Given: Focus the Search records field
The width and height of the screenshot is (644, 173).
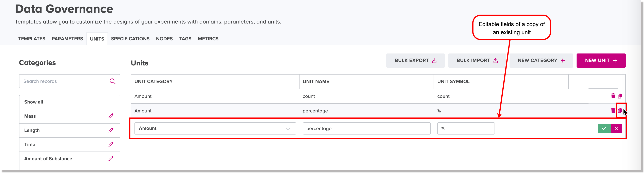Looking at the screenshot, I should coord(69,81).
